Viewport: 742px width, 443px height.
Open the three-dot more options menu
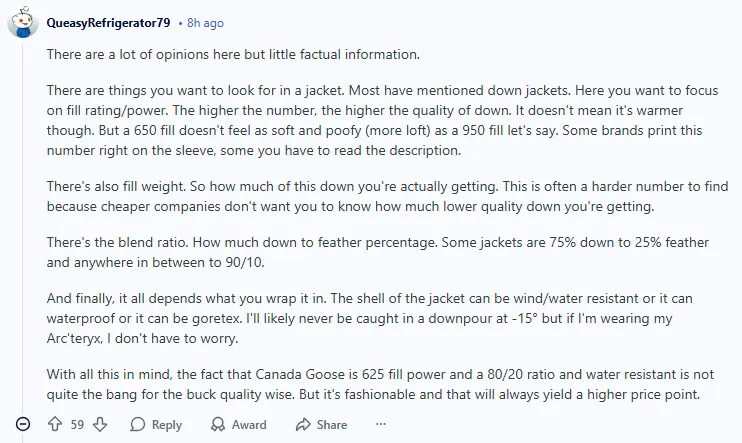380,424
